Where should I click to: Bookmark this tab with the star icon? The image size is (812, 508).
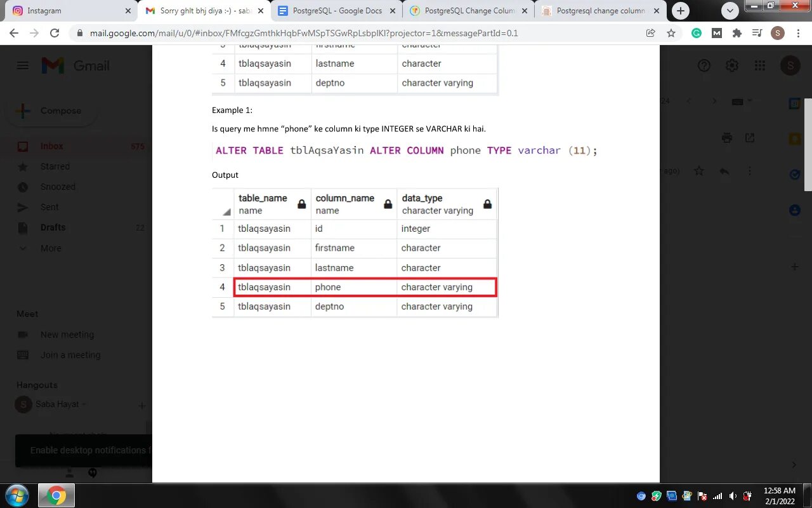pyautogui.click(x=671, y=33)
